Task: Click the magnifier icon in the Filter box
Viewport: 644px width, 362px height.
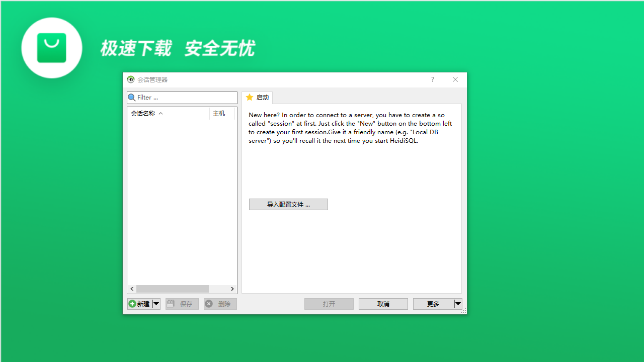Action: click(131, 97)
